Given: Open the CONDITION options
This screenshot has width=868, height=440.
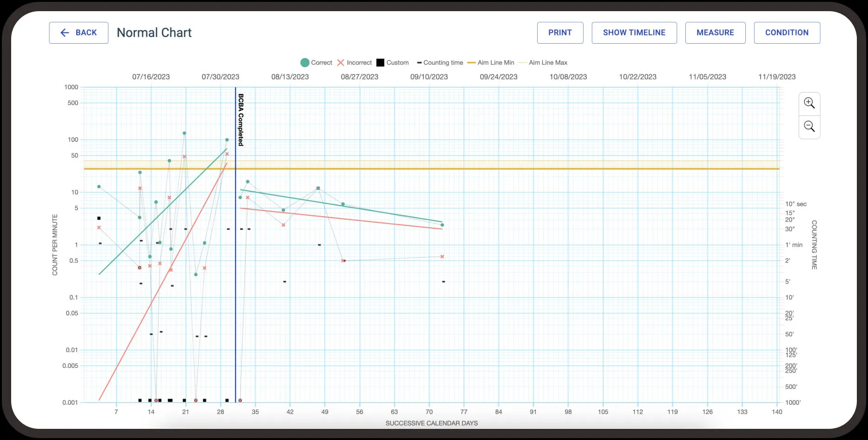Looking at the screenshot, I should pos(787,33).
